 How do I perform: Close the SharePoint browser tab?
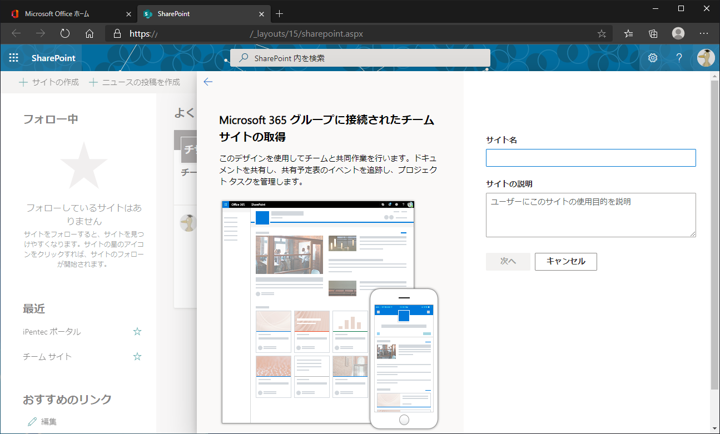pos(261,14)
